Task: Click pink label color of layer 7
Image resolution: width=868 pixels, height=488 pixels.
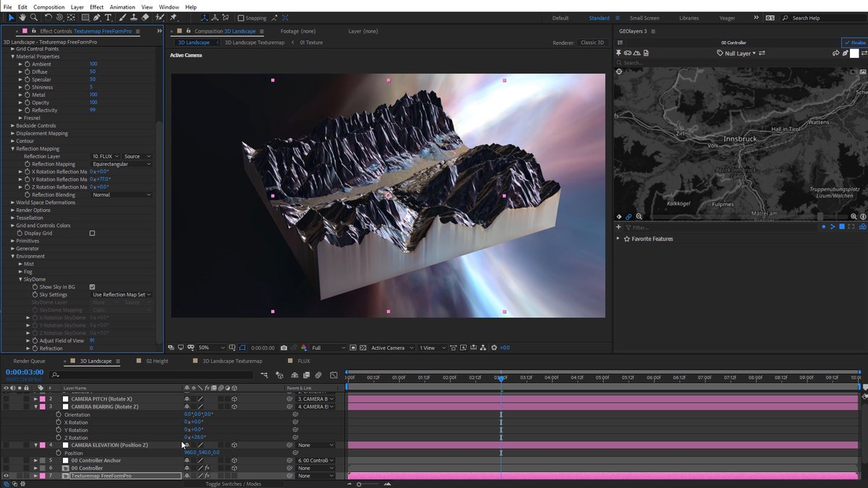Action: (42, 476)
